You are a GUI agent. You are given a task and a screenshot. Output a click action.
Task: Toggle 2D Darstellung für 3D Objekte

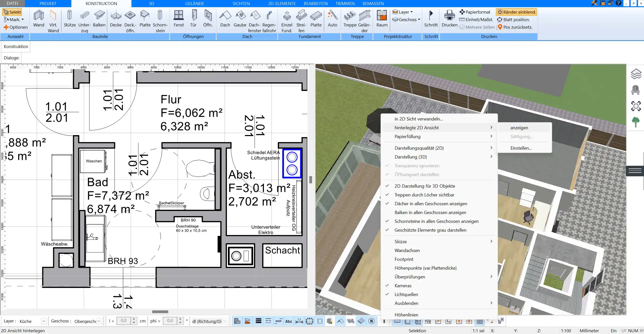tap(438, 186)
